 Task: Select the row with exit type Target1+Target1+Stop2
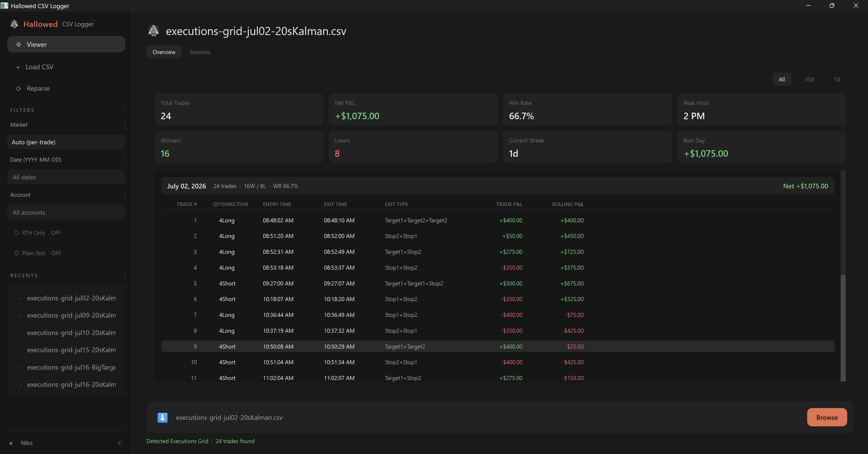tap(498, 283)
